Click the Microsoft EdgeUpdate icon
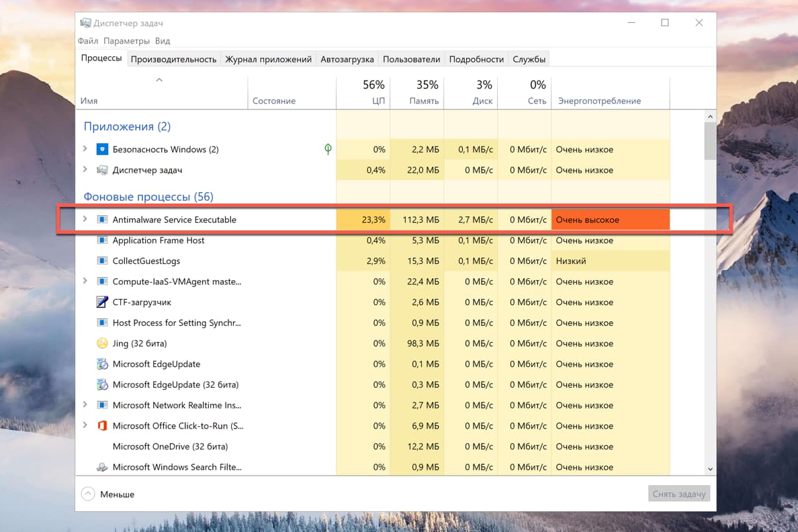The height and width of the screenshot is (532, 798). [x=102, y=364]
